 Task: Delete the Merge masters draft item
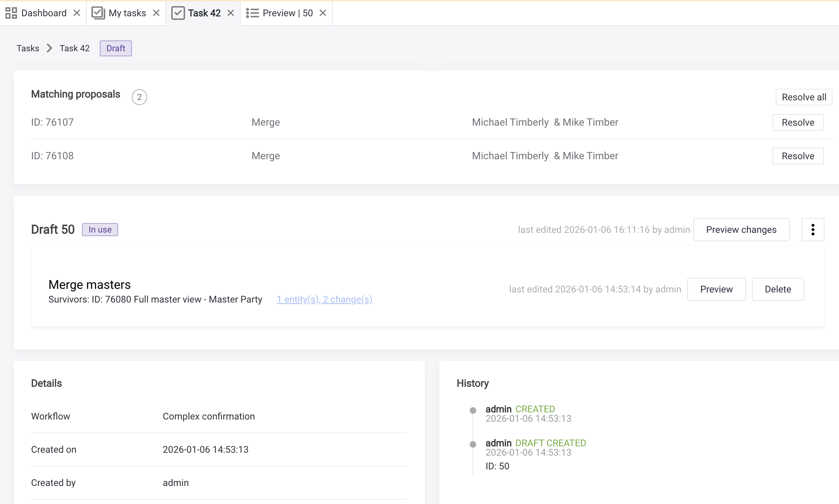[778, 289]
